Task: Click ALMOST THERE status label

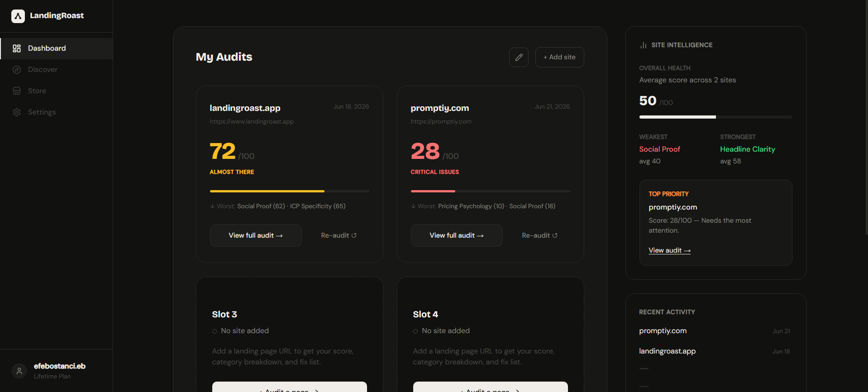Action: point(232,172)
